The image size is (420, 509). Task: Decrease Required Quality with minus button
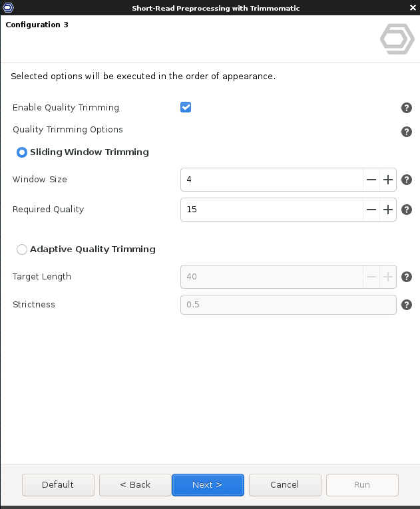pos(371,210)
